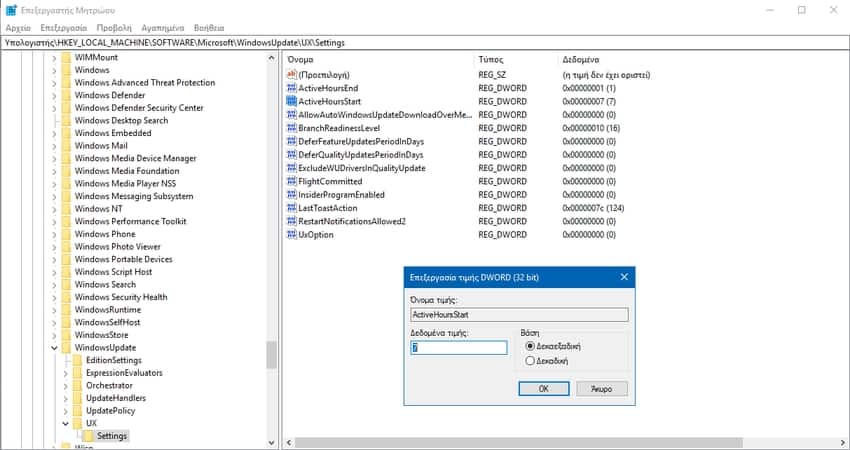Click the DeferQualityUpdatesPeriodInDays value icon

292,155
